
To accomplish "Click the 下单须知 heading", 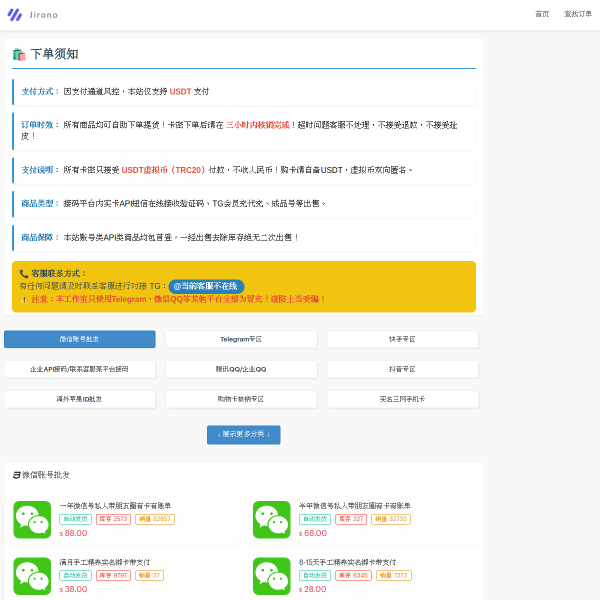I will tap(54, 54).
